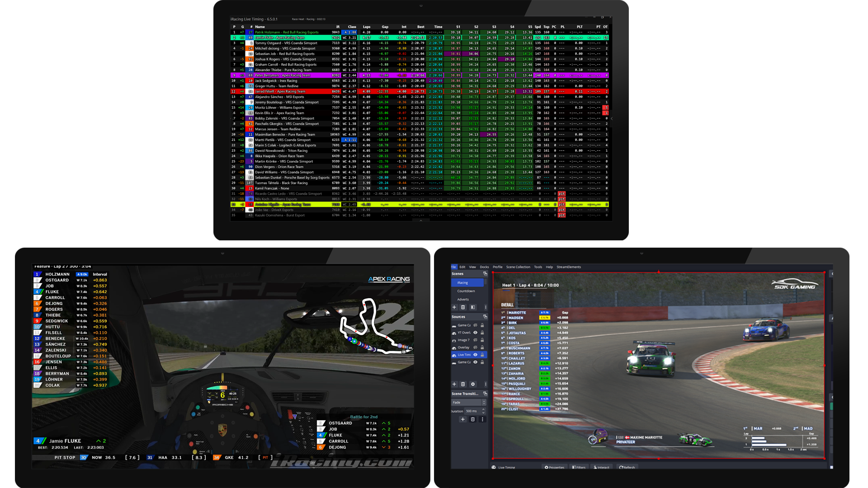Toggle lock on the first Game Ca source
This screenshot has width=868, height=488.
point(482,325)
